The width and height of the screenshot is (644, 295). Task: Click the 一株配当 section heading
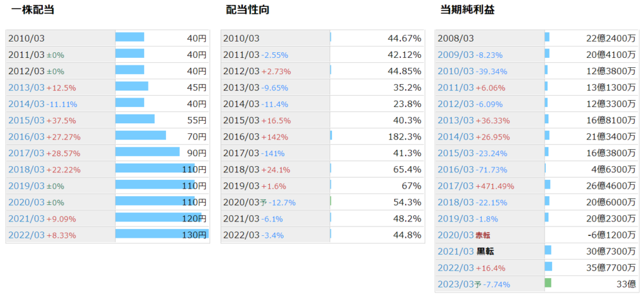point(33,10)
